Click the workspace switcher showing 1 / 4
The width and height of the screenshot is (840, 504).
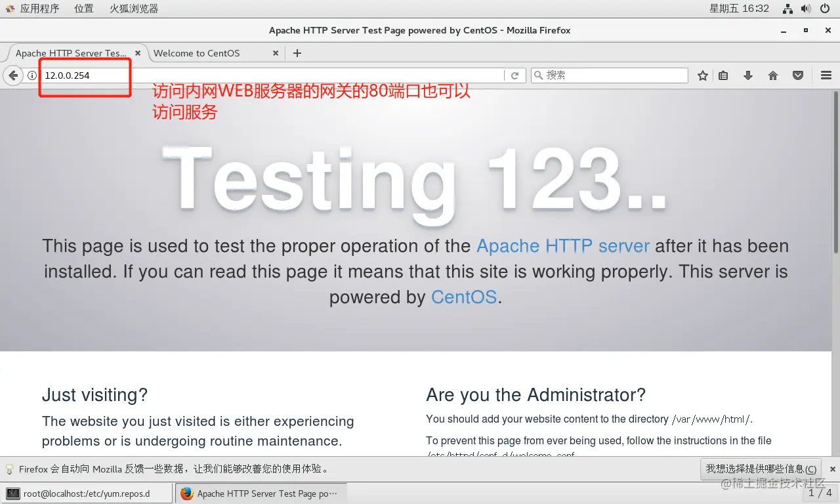pos(820,493)
